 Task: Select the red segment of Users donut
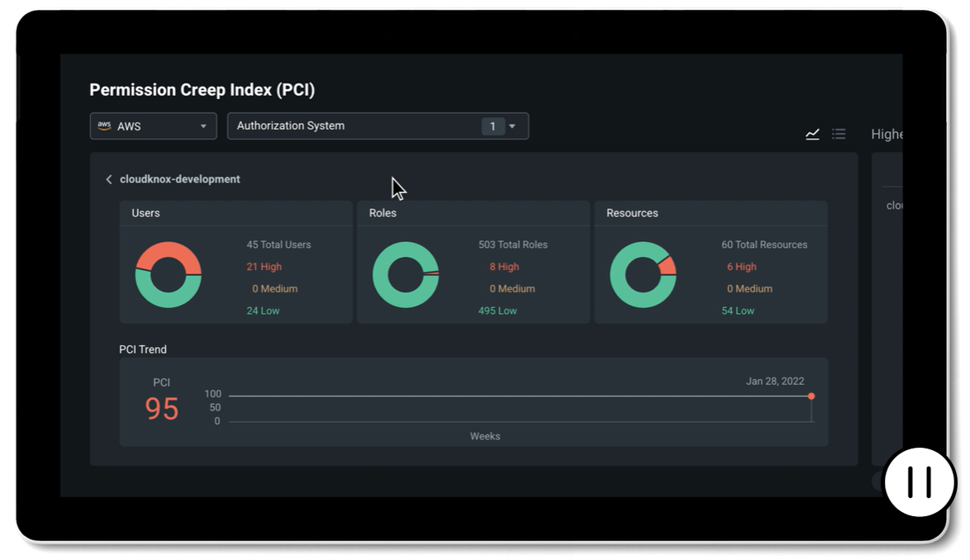(169, 257)
